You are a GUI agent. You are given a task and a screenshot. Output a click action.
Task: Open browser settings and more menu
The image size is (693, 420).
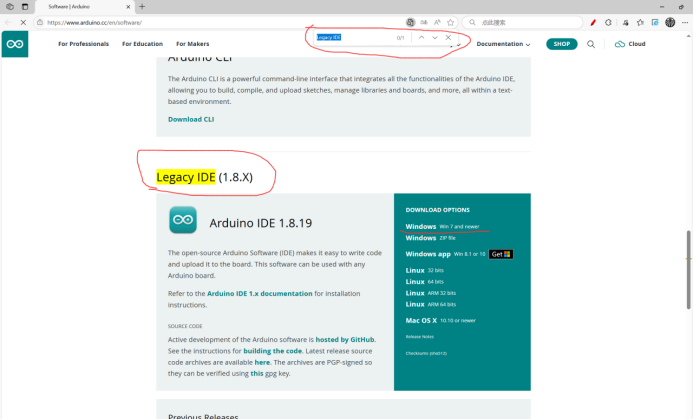(685, 22)
